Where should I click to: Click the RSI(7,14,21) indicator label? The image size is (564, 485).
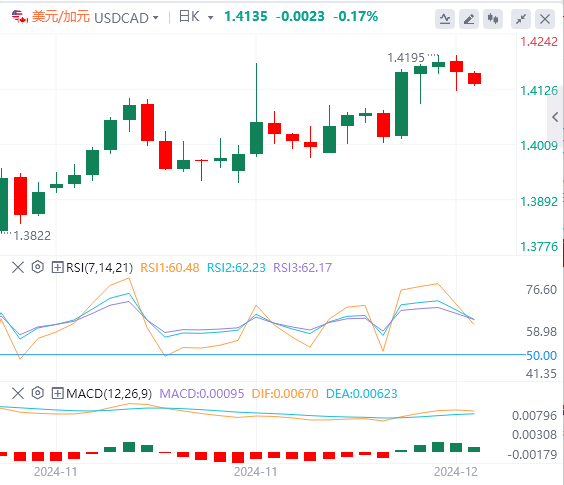[x=100, y=268]
